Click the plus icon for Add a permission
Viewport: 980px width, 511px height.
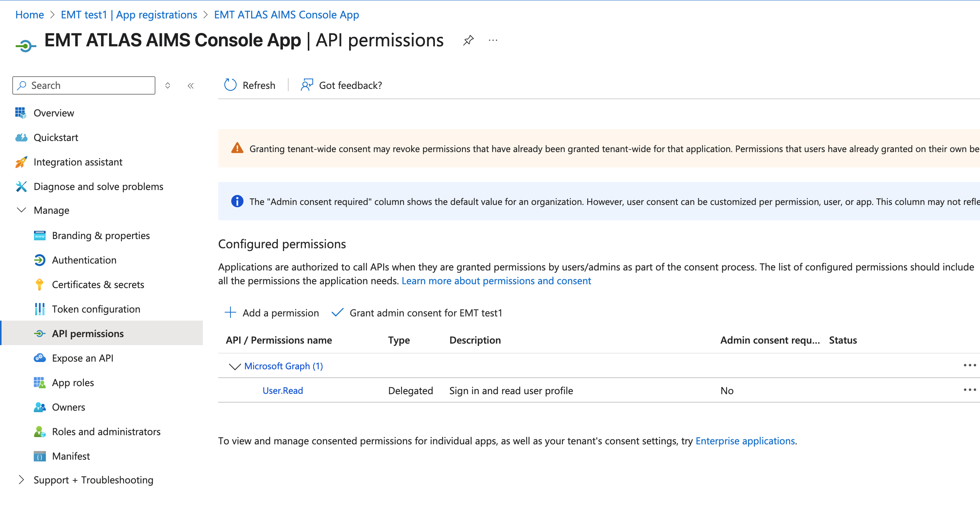230,313
